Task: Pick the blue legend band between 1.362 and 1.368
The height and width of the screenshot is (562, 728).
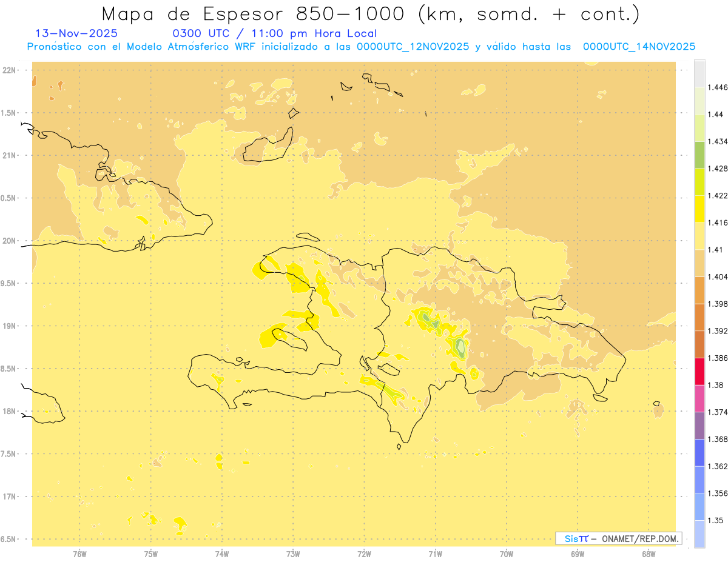Action: pyautogui.click(x=699, y=452)
